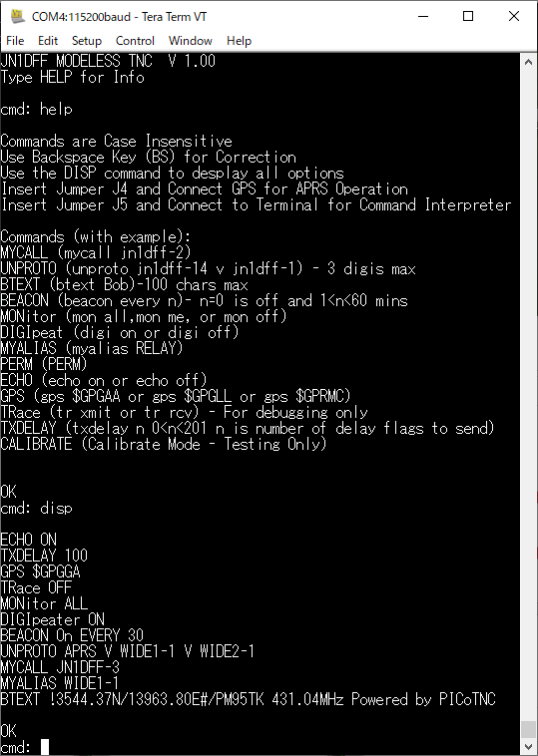Click the cursor block at the last cmd prompt
The width and height of the screenshot is (538, 756).
45,747
